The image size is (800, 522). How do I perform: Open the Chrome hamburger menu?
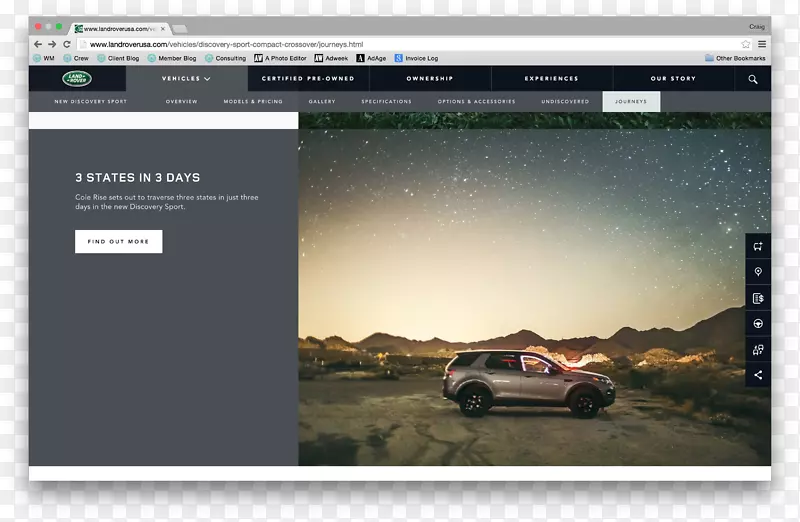point(762,44)
